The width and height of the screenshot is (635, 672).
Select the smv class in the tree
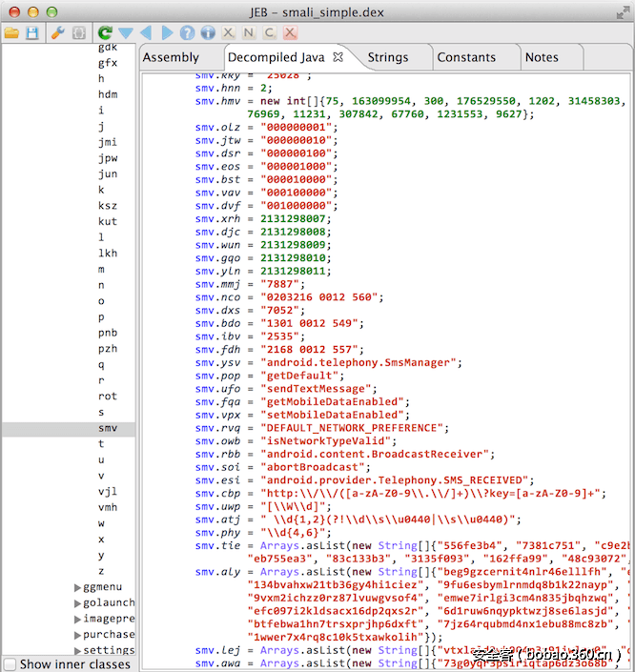108,429
